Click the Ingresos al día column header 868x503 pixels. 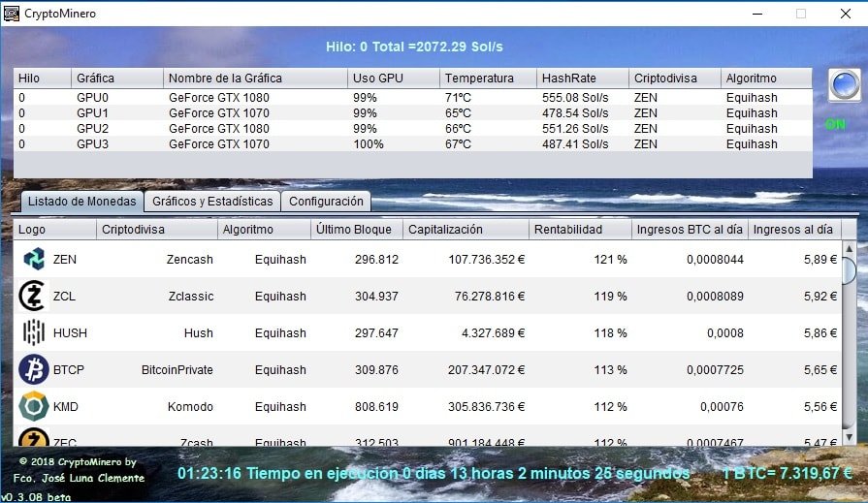coord(792,230)
